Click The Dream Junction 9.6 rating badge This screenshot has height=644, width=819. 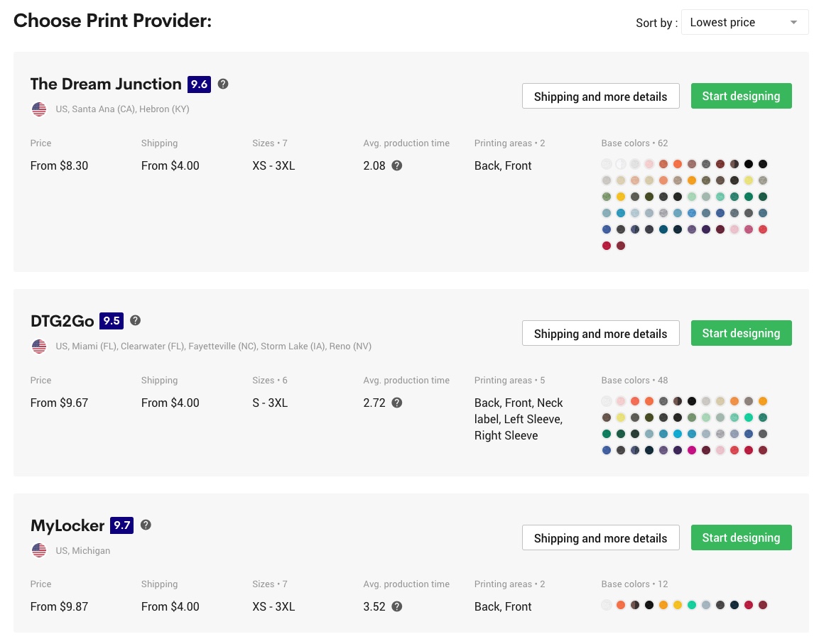(199, 84)
